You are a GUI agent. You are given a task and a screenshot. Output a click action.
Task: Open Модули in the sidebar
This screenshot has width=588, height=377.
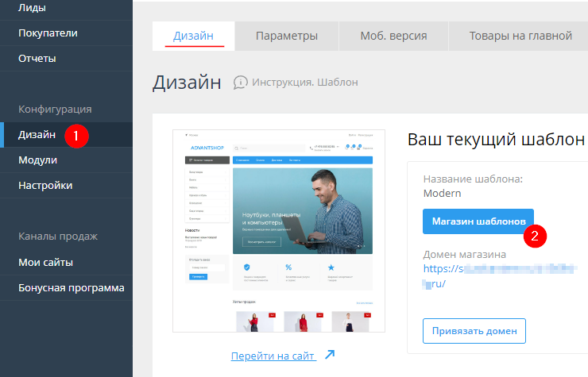click(38, 160)
